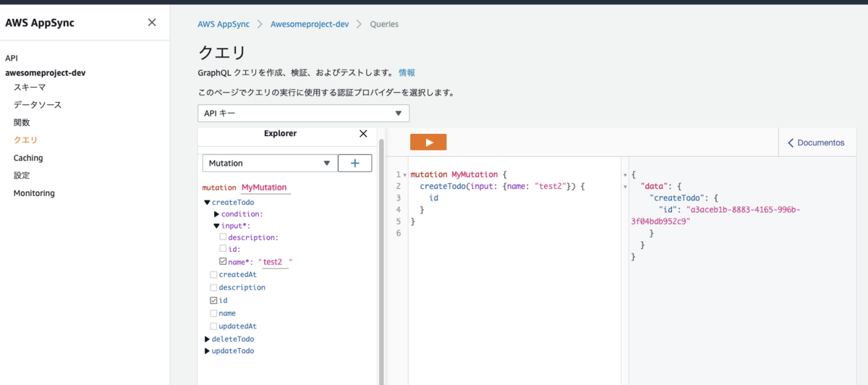Image resolution: width=868 pixels, height=385 pixels.
Task: Click the Explorer panel scrollbar
Action: tap(381, 261)
